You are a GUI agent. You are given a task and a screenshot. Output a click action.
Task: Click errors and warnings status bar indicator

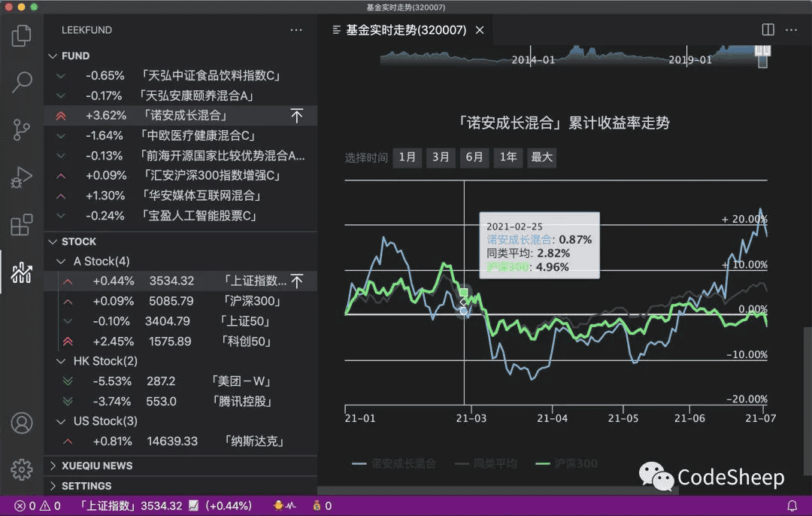pyautogui.click(x=38, y=506)
